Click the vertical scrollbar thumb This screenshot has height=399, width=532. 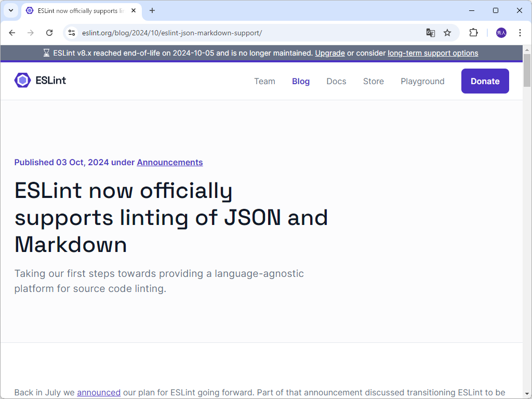[527, 70]
